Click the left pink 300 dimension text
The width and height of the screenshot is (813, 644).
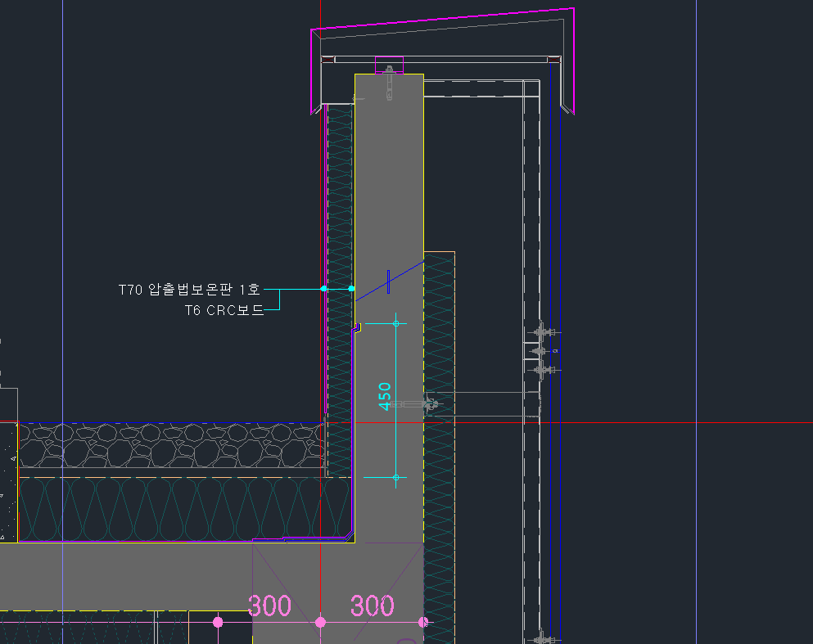(269, 606)
